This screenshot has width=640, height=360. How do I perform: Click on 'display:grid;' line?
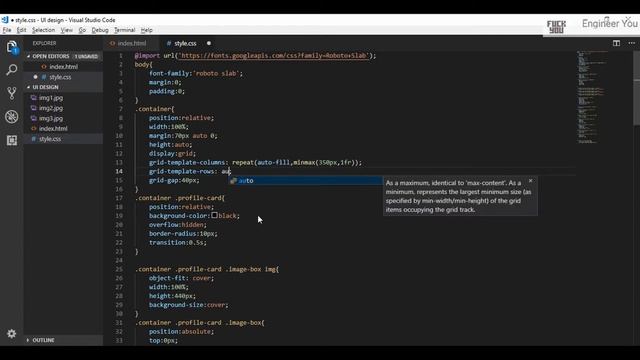pos(172,153)
